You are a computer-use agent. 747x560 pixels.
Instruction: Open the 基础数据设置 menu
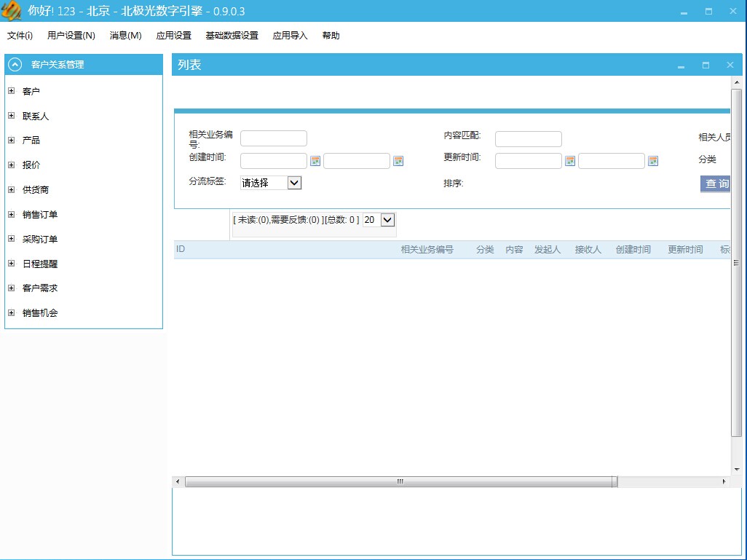point(232,35)
